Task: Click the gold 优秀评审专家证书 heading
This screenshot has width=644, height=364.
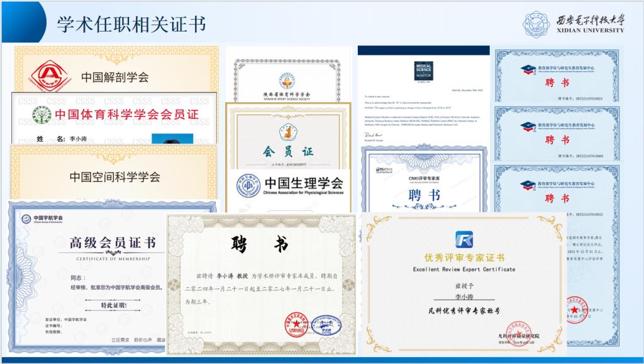Action: click(465, 258)
